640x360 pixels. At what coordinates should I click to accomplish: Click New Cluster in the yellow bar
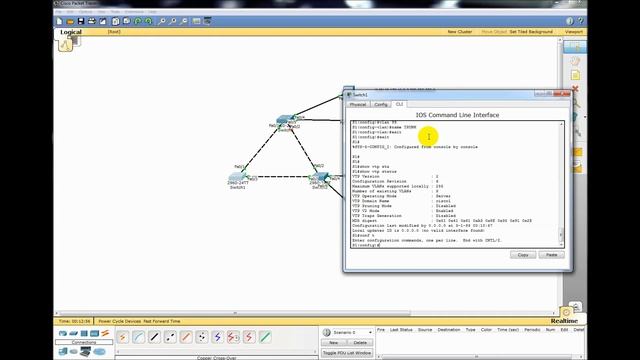pos(460,32)
